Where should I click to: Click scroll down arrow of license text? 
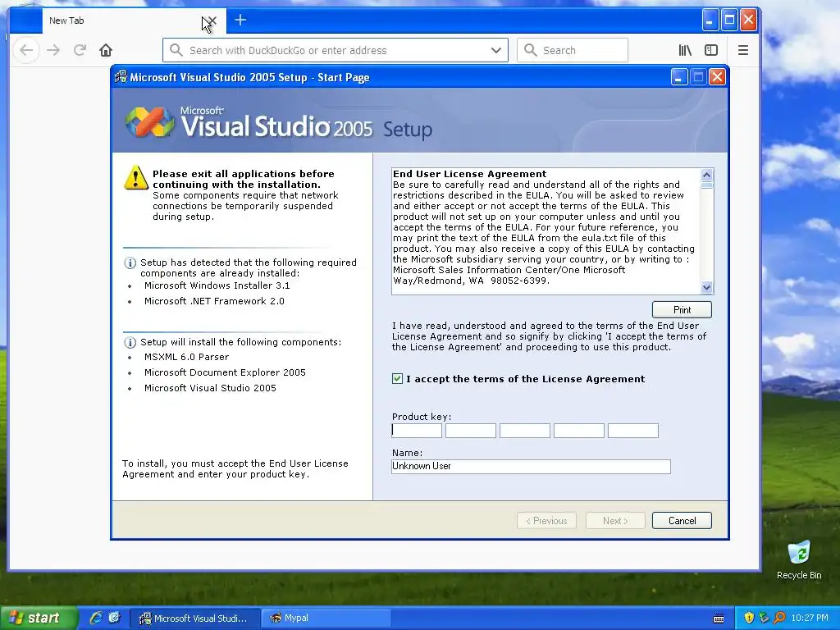point(706,288)
